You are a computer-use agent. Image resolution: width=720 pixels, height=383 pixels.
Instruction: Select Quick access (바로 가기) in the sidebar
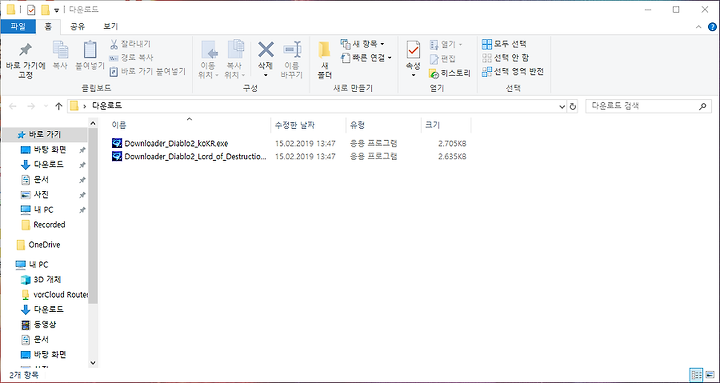[x=45, y=135]
